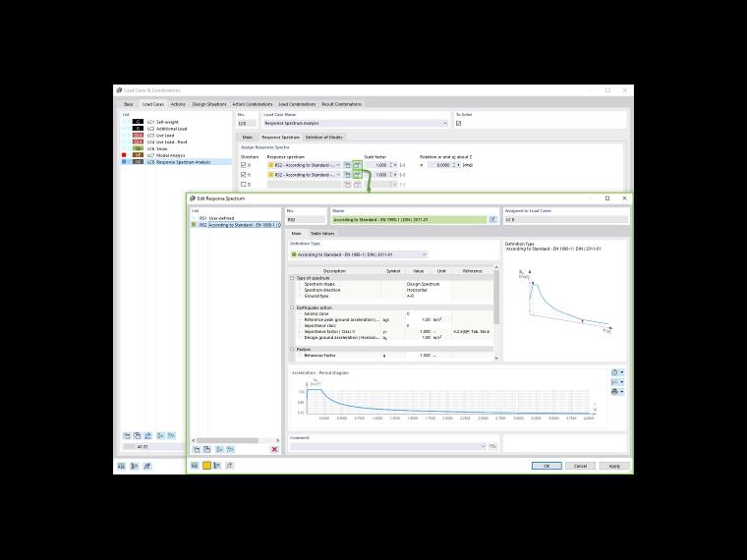Collapse Earthquake action group
This screenshot has width=747, height=560.
pos(292,308)
